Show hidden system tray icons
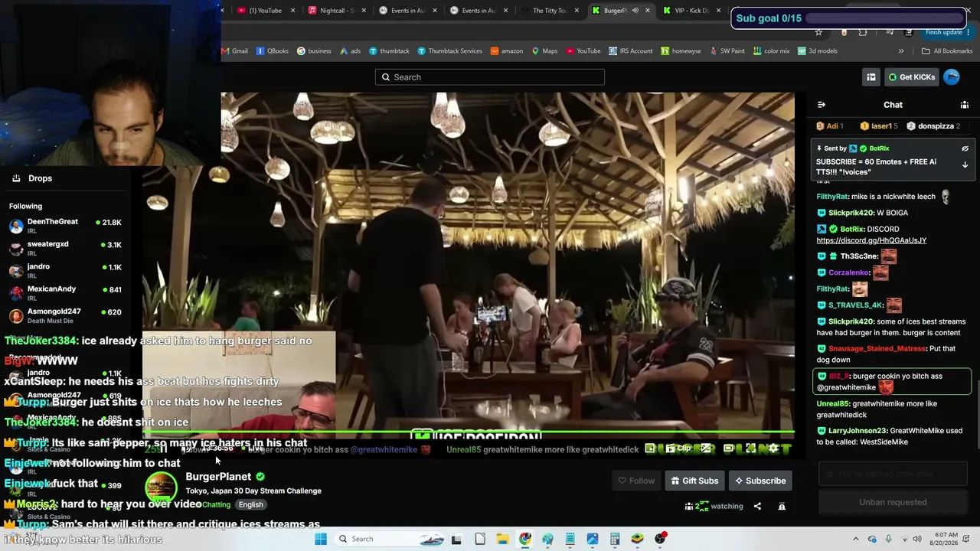 (x=856, y=539)
